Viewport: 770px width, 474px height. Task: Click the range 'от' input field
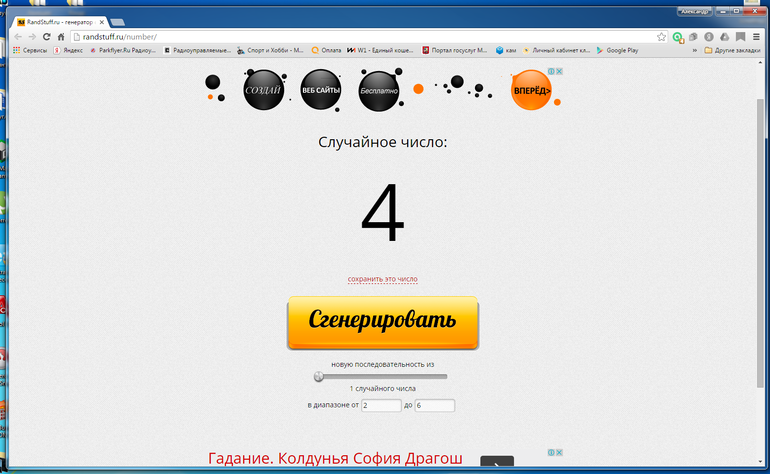[380, 405]
